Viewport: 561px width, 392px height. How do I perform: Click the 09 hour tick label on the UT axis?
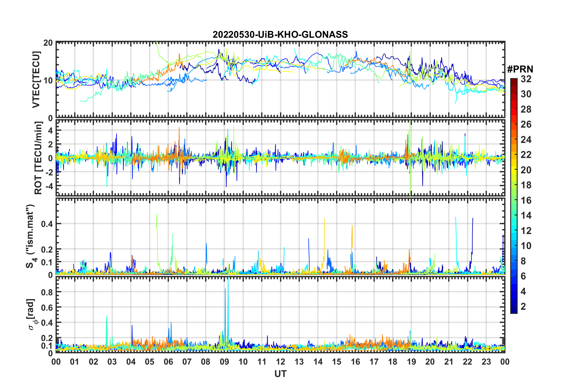pos(224,362)
